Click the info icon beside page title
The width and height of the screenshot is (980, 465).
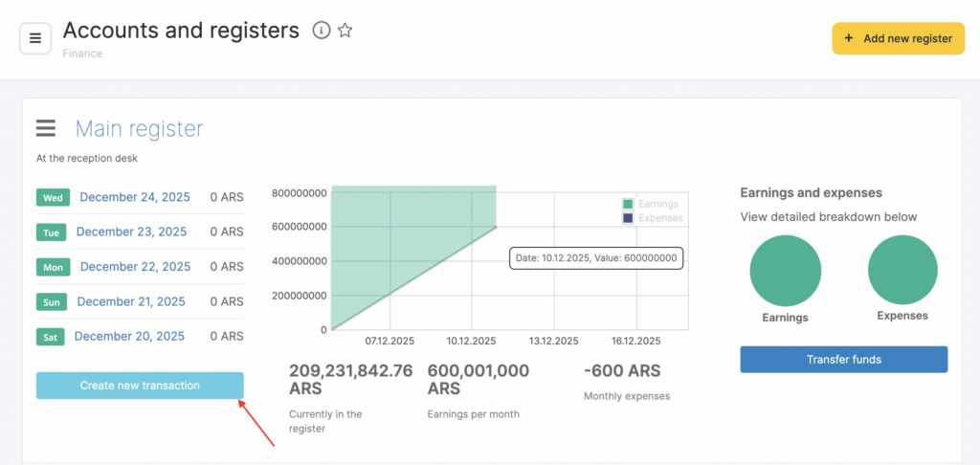tap(322, 31)
